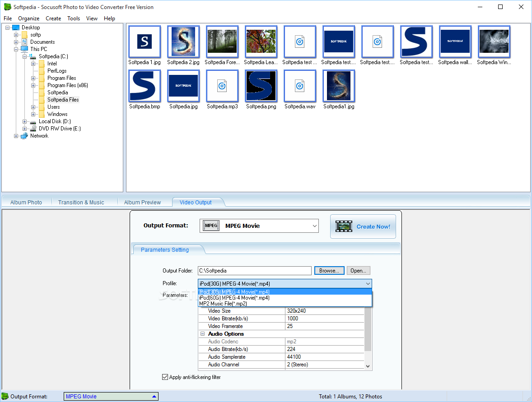Click the Desktop icon in tree
The width and height of the screenshot is (532, 402).
(x=16, y=28)
